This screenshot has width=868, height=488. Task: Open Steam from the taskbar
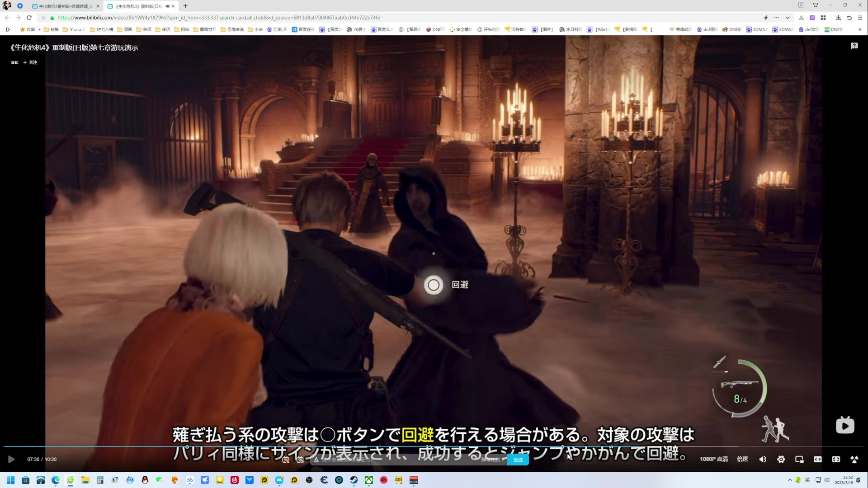[x=354, y=480]
